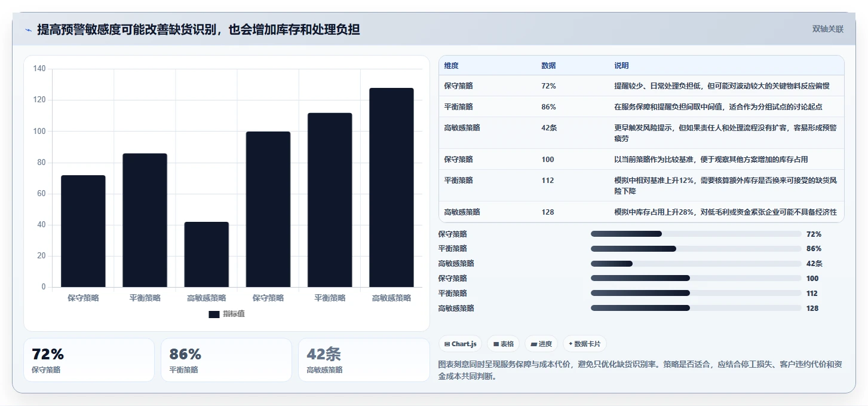This screenshot has height=406, width=868.
Task: Click the 72% cell in the table
Action: point(548,86)
